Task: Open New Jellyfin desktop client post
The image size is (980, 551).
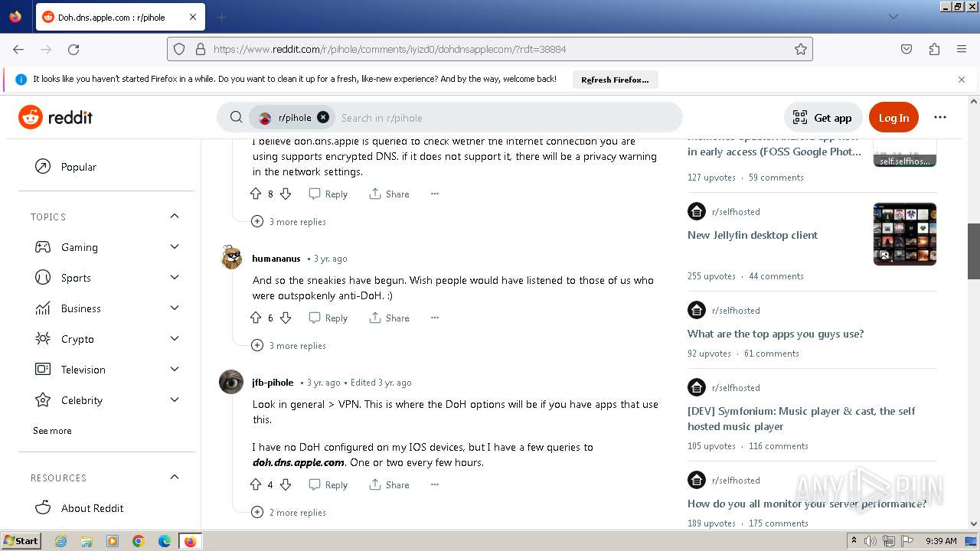Action: 753,235
